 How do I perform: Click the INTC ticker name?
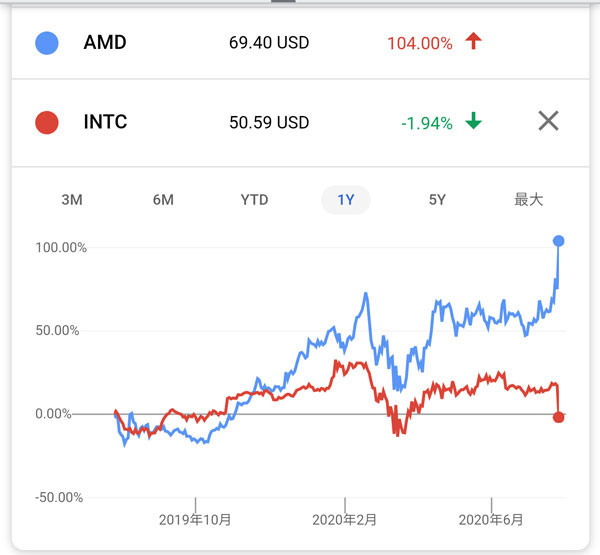[x=106, y=123]
